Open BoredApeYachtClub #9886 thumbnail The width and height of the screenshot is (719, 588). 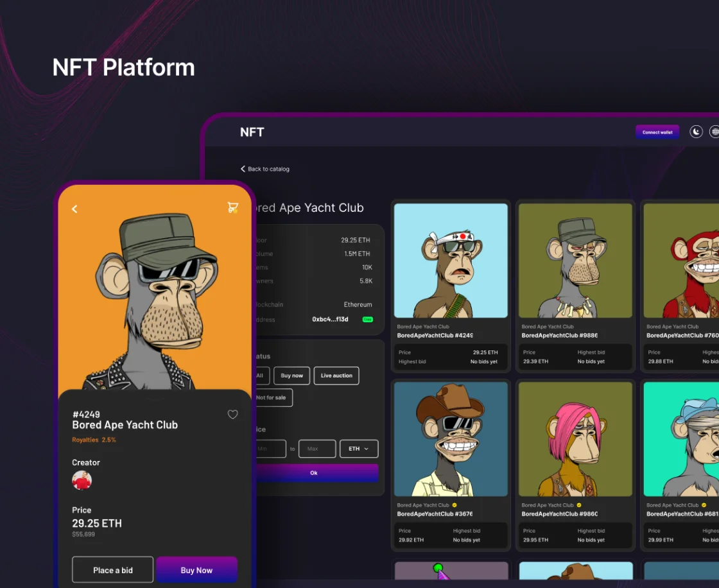[575, 261]
